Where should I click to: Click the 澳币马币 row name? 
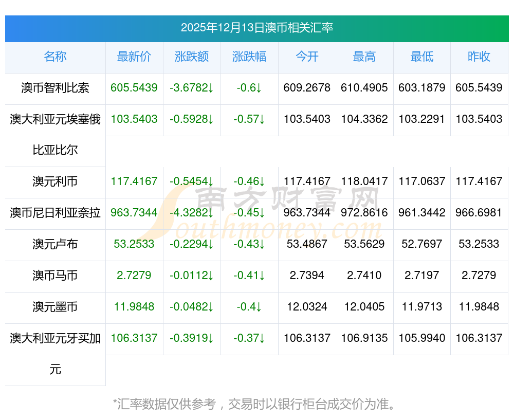55,276
